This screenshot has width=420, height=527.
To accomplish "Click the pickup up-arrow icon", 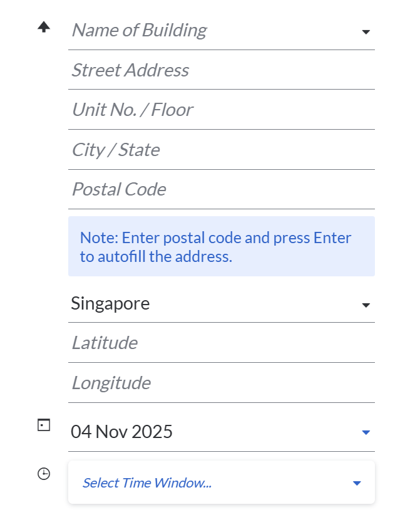I will [x=44, y=27].
